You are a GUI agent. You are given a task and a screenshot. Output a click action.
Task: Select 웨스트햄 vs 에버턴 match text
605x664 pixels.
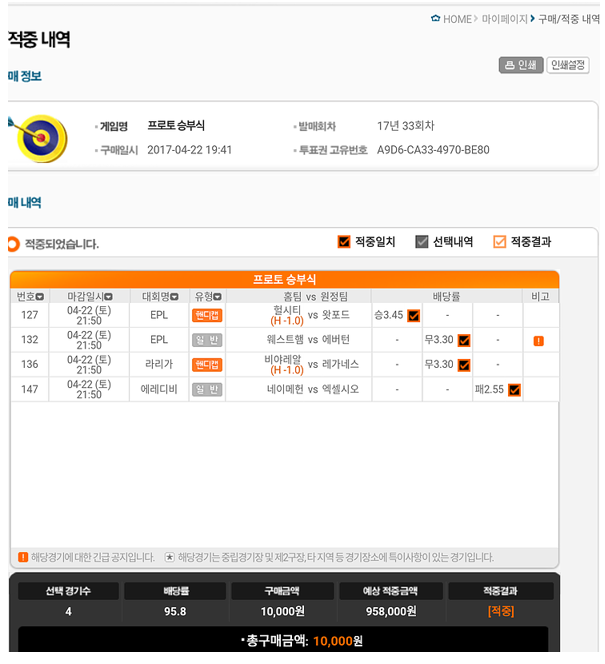click(308, 340)
